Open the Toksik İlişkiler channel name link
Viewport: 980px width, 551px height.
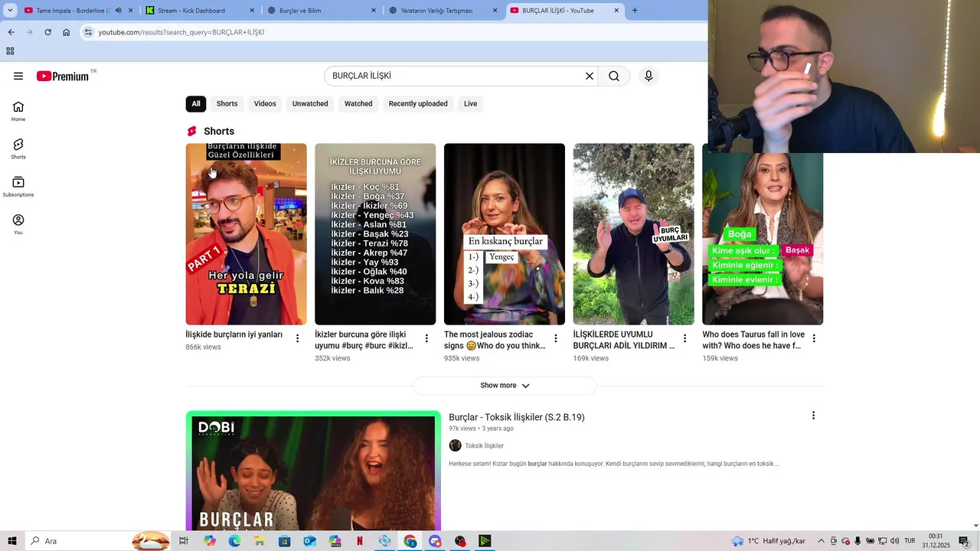[x=484, y=445]
